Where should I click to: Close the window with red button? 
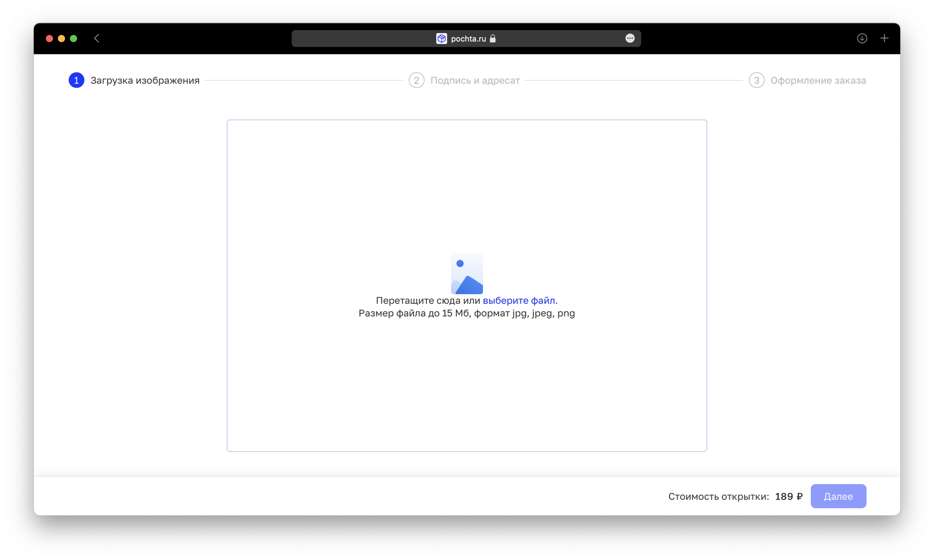(50, 38)
